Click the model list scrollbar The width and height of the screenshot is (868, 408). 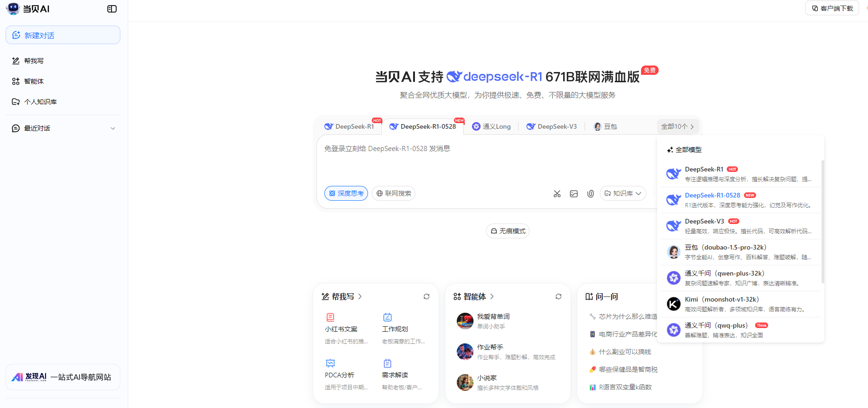tap(822, 222)
